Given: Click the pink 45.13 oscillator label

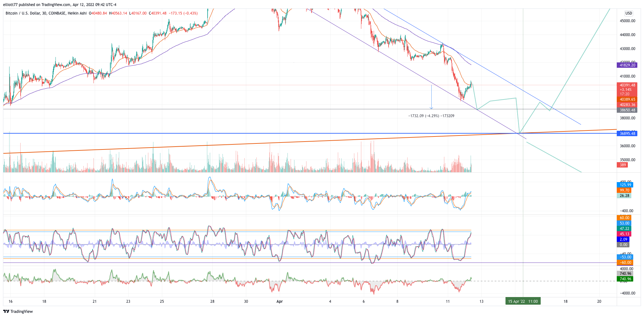Looking at the screenshot, I should click(x=624, y=234).
